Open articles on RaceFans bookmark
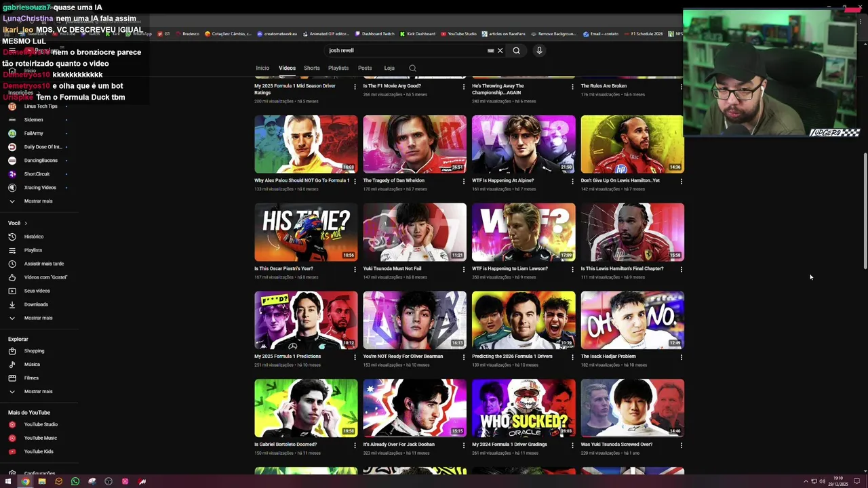The width and height of the screenshot is (868, 488). click(x=502, y=34)
